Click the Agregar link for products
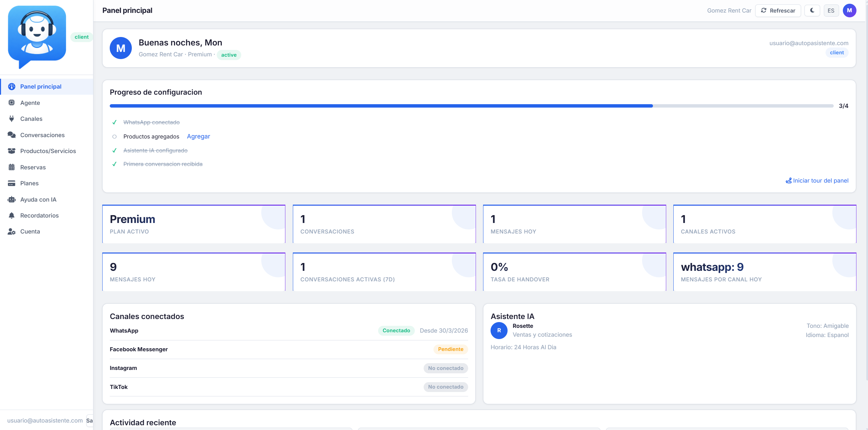Viewport: 868px width, 430px height. [198, 136]
